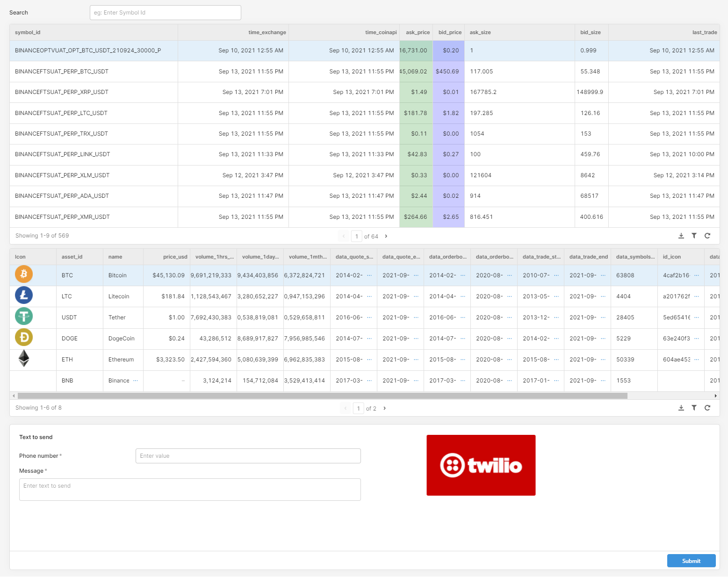The width and height of the screenshot is (728, 577).
Task: Select the BTC options symbol row
Action: tap(365, 50)
